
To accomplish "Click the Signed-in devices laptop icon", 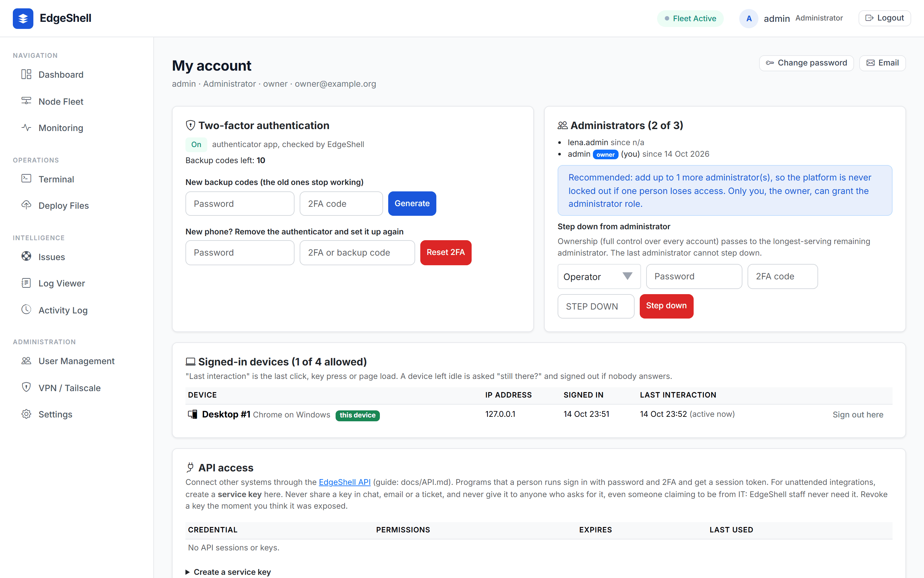I will (191, 362).
